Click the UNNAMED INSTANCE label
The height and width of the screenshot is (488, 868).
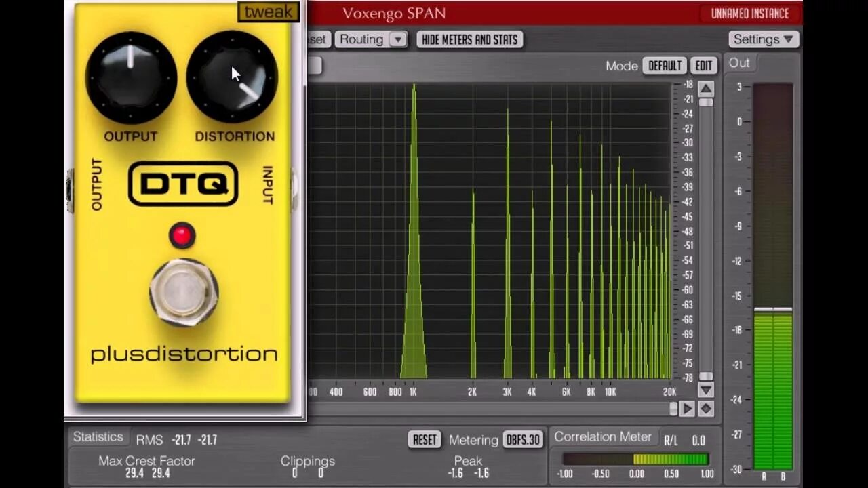pyautogui.click(x=750, y=14)
